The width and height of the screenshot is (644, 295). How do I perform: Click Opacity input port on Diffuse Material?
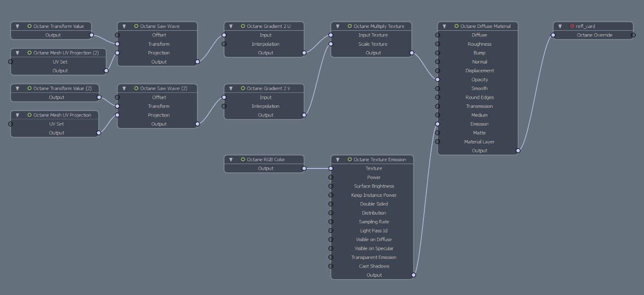tap(438, 79)
